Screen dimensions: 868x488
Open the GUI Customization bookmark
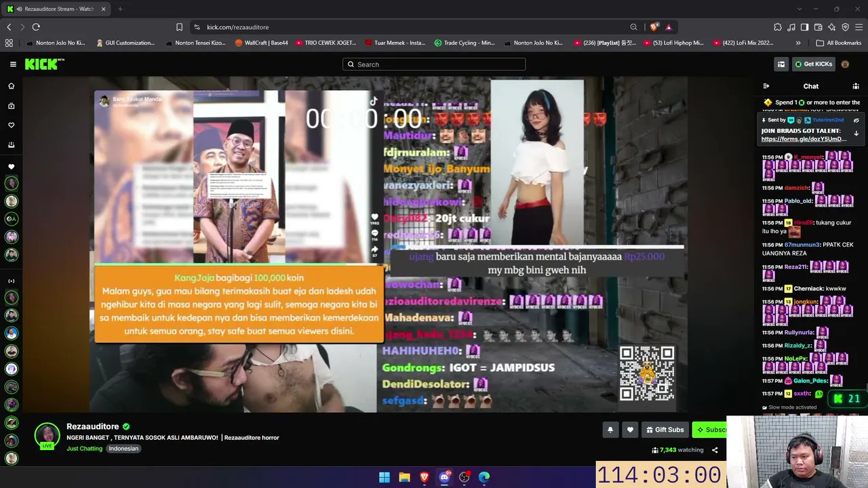coord(125,43)
